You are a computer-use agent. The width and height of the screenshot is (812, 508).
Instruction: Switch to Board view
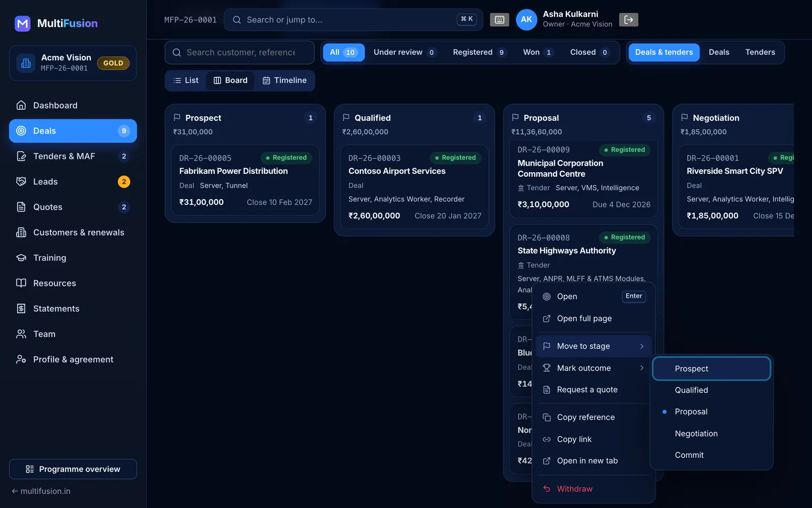230,80
